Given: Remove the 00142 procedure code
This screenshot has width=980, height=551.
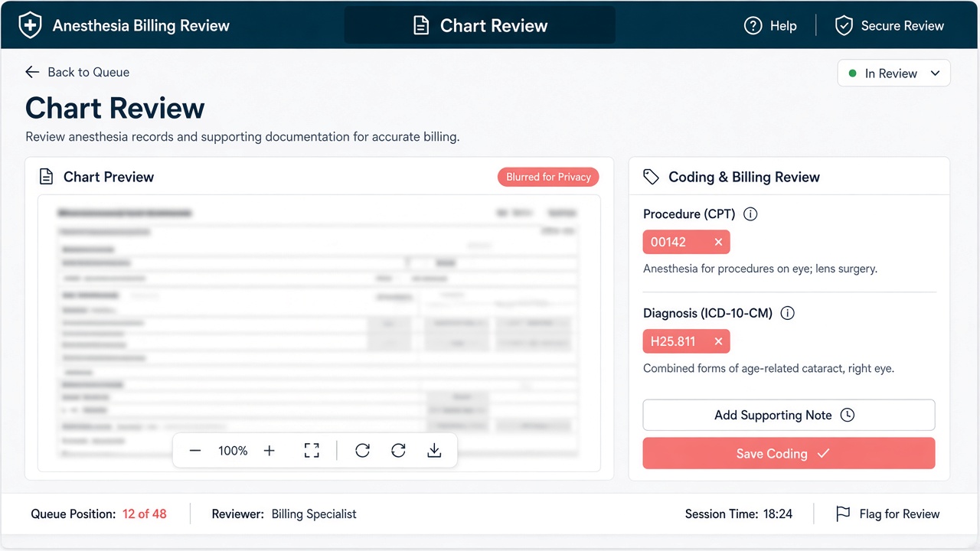Looking at the screenshot, I should tap(718, 242).
